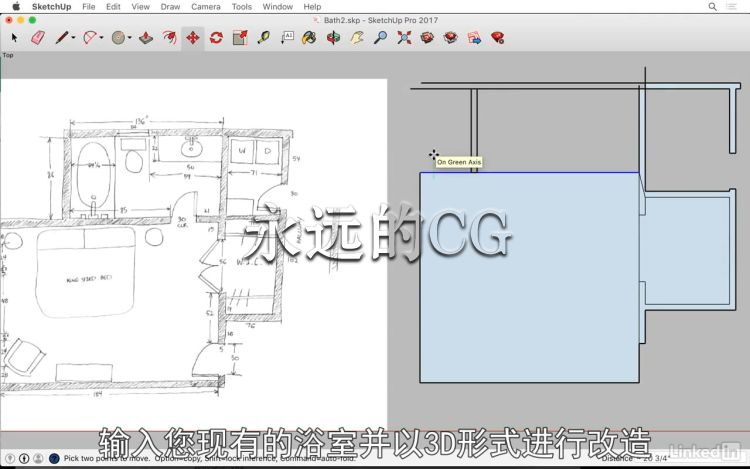
Task: Open the SketchUp application menu
Action: (51, 7)
